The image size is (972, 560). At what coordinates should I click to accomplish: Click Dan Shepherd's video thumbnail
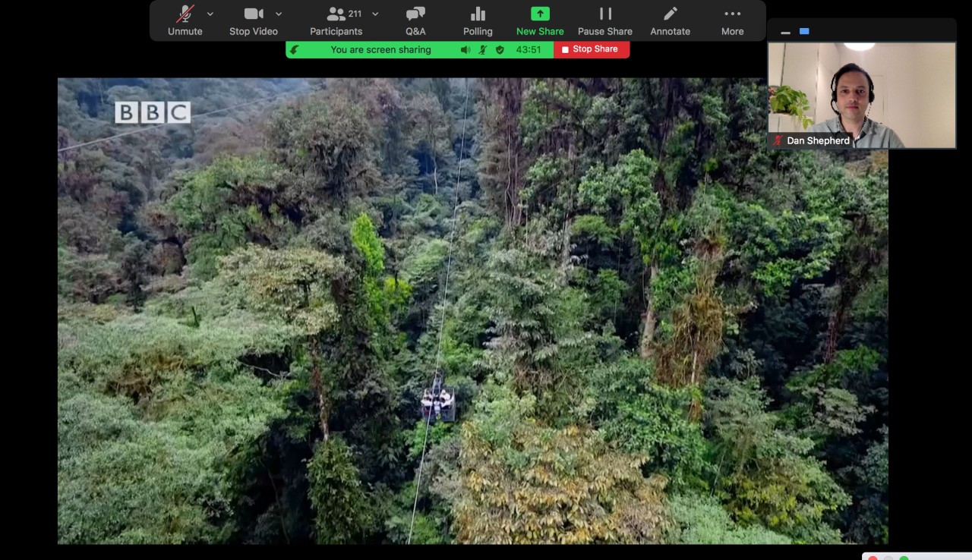pos(861,95)
